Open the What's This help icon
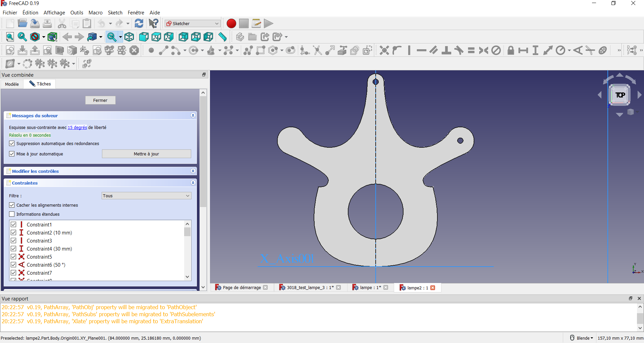Viewport: 644px width, 343px height. click(154, 23)
